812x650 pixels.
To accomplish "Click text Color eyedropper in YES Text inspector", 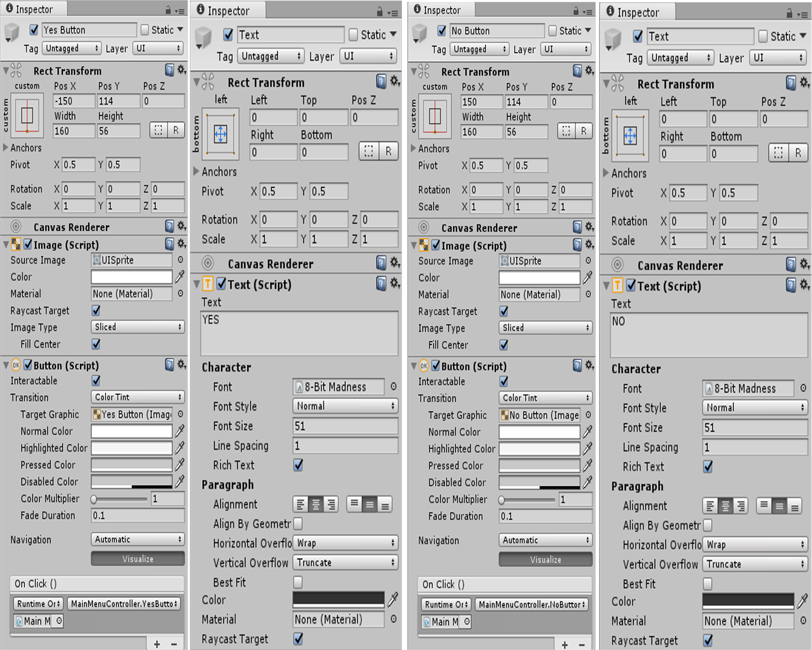I will click(393, 599).
